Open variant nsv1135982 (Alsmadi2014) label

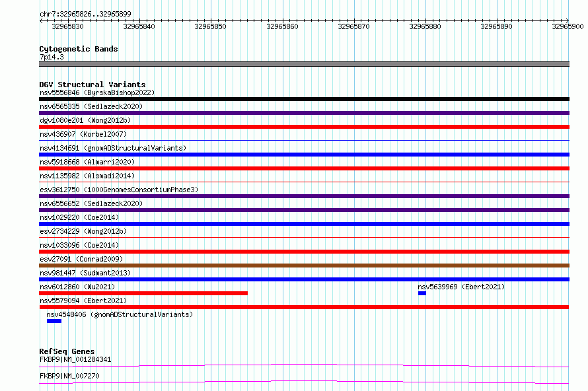pos(87,176)
